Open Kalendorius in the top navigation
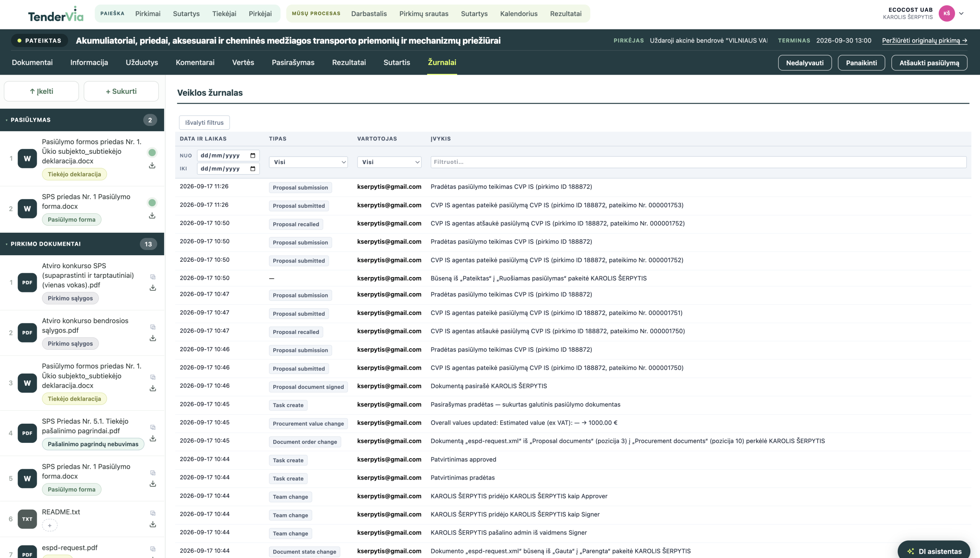The image size is (980, 558). [x=519, y=14]
